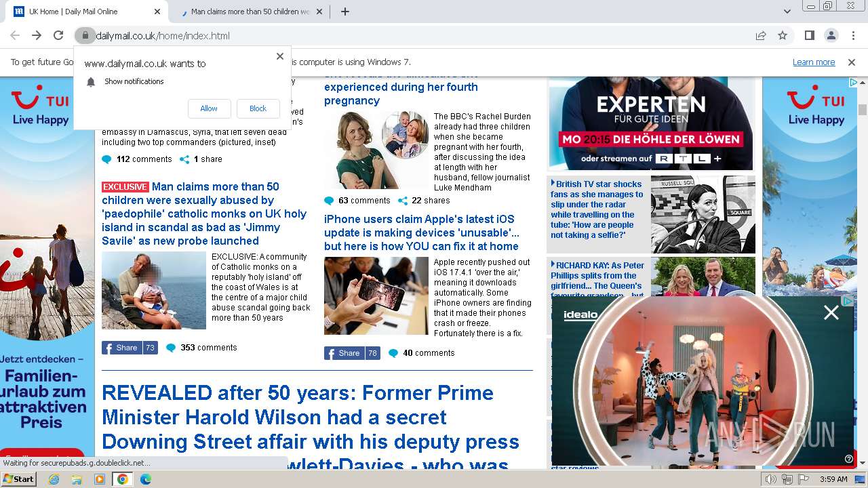Open Harold Wilson secret affair headline
Image resolution: width=868 pixels, height=488 pixels.
tap(311, 425)
